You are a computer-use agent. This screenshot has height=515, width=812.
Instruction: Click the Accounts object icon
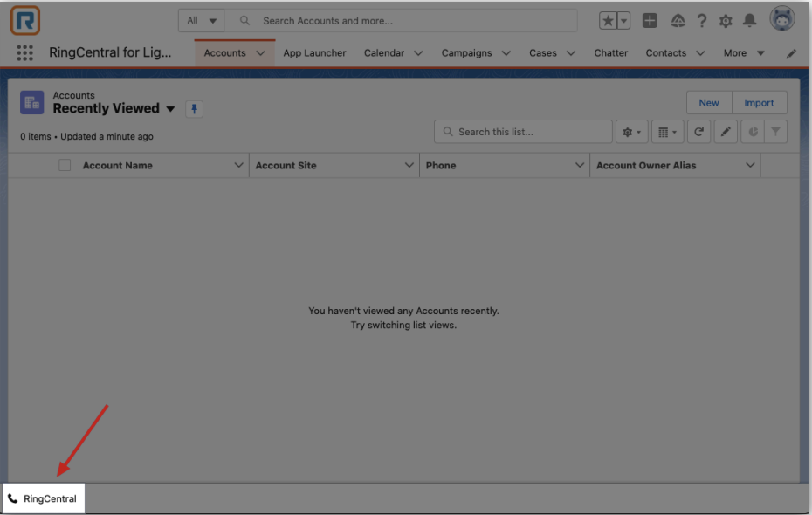(x=31, y=102)
